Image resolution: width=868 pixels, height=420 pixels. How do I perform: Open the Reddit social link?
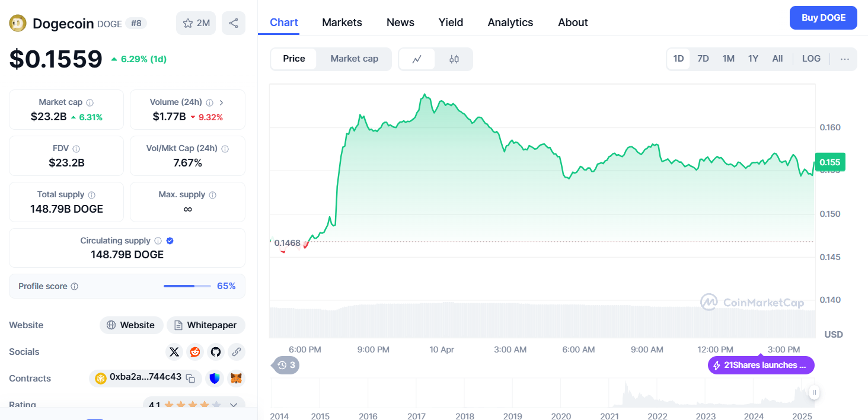[x=194, y=352]
